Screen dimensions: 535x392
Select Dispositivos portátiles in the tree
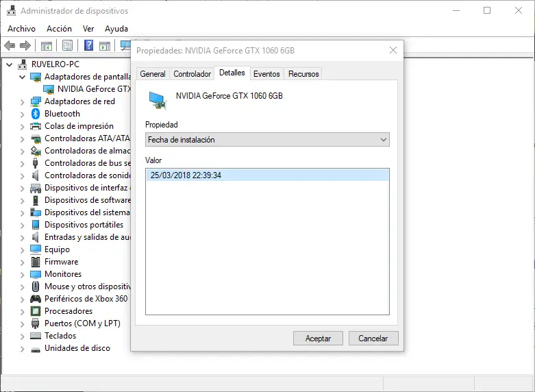84,225
